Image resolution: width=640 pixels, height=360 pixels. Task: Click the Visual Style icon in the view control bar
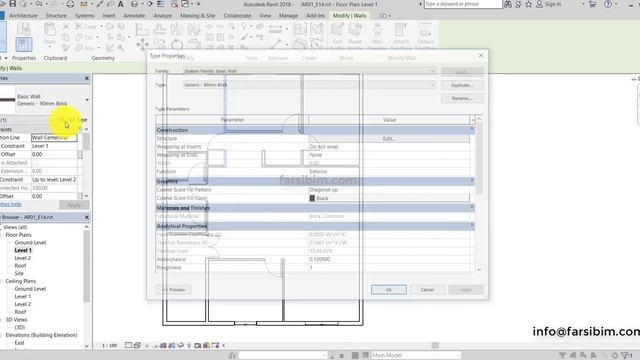click(137, 345)
